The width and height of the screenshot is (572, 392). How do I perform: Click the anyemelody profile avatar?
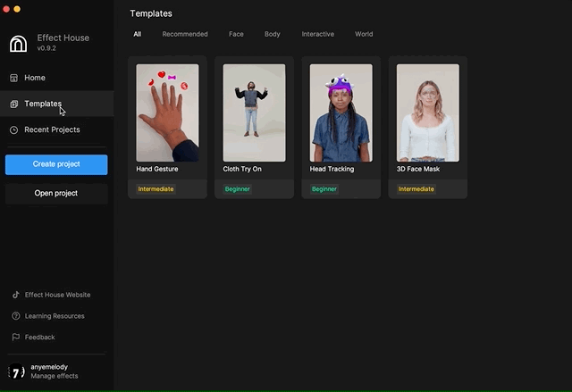pyautogui.click(x=16, y=371)
